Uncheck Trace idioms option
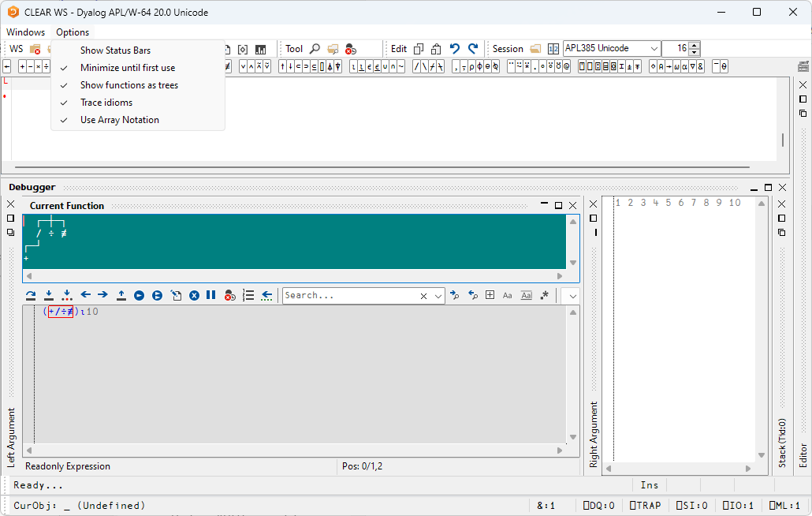Image resolution: width=812 pixels, height=516 pixels. [x=106, y=103]
